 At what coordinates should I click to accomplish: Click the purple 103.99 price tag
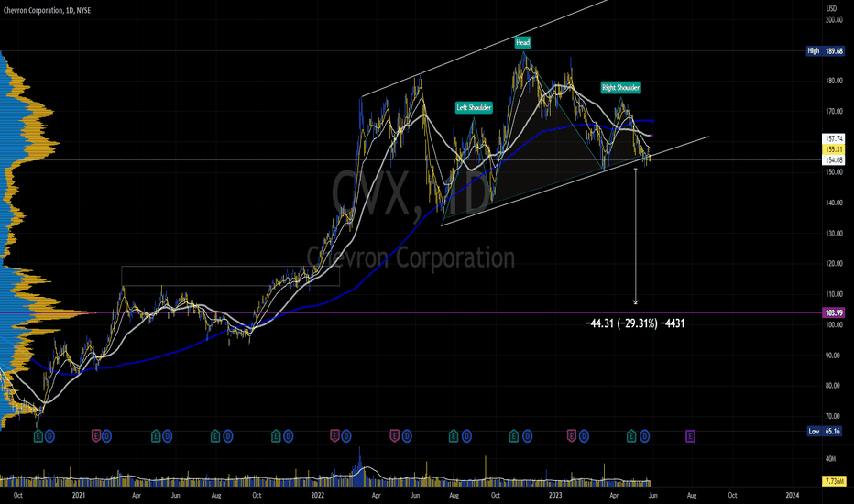click(x=833, y=312)
